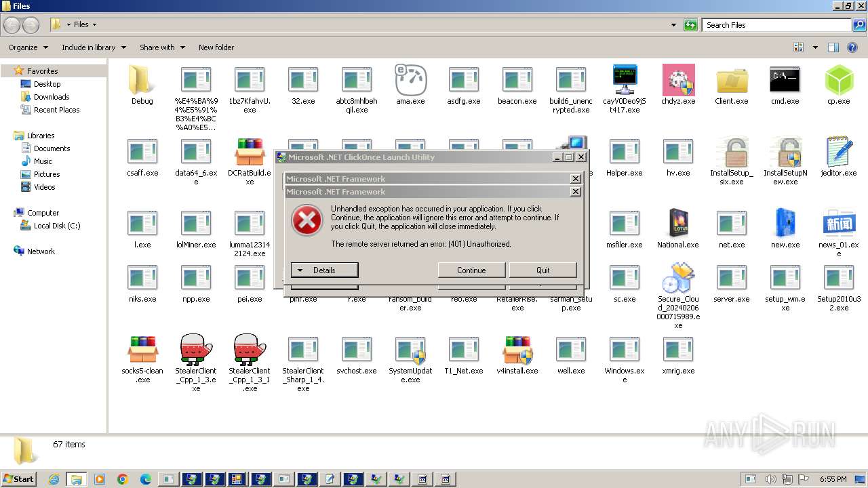Select cayV0Deo9jSt417.exe terminal icon

point(624,80)
